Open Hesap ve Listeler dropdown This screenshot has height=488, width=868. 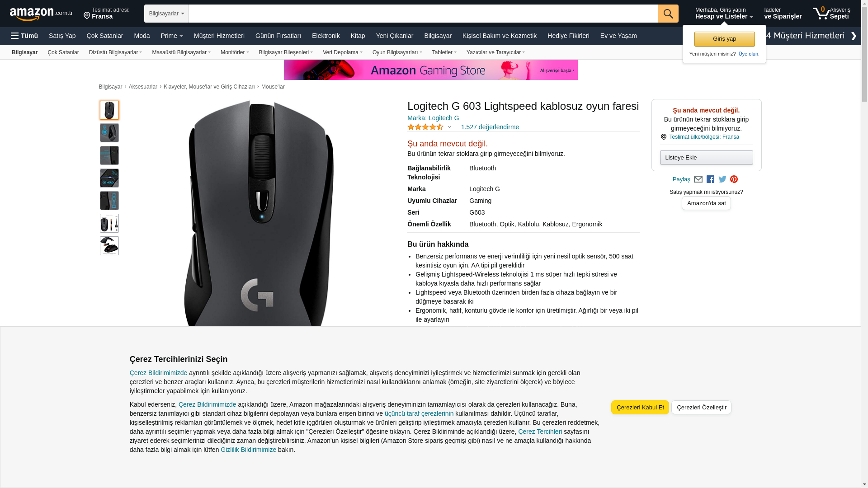pyautogui.click(x=724, y=13)
